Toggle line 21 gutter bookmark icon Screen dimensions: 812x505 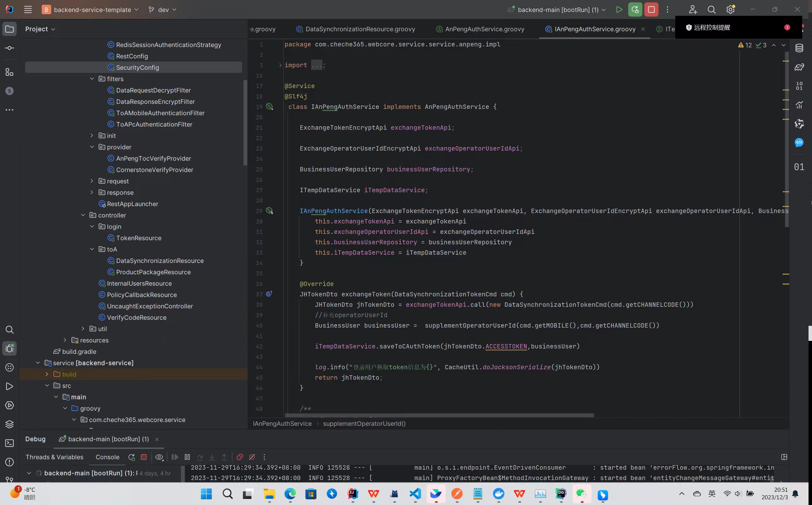(269, 128)
